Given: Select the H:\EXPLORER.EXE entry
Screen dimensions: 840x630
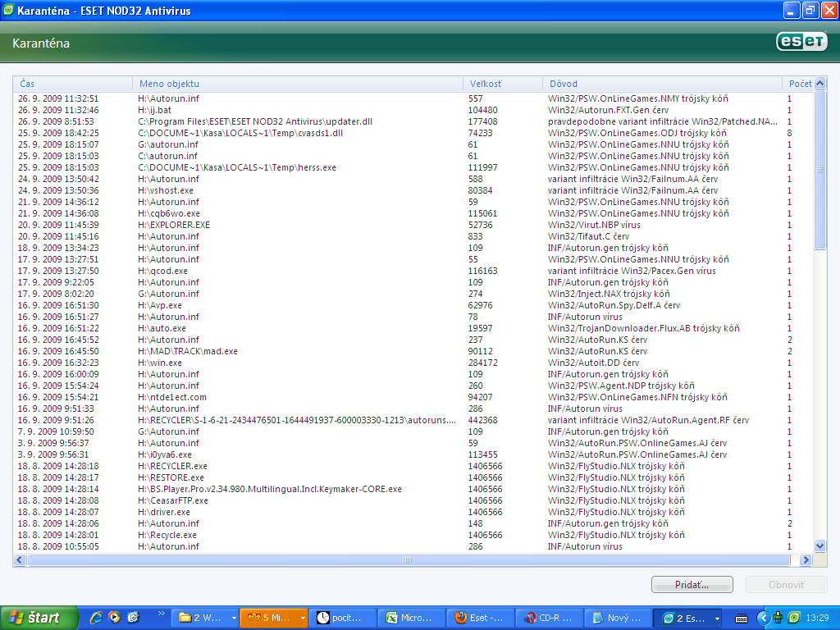Looking at the screenshot, I should point(413,225).
